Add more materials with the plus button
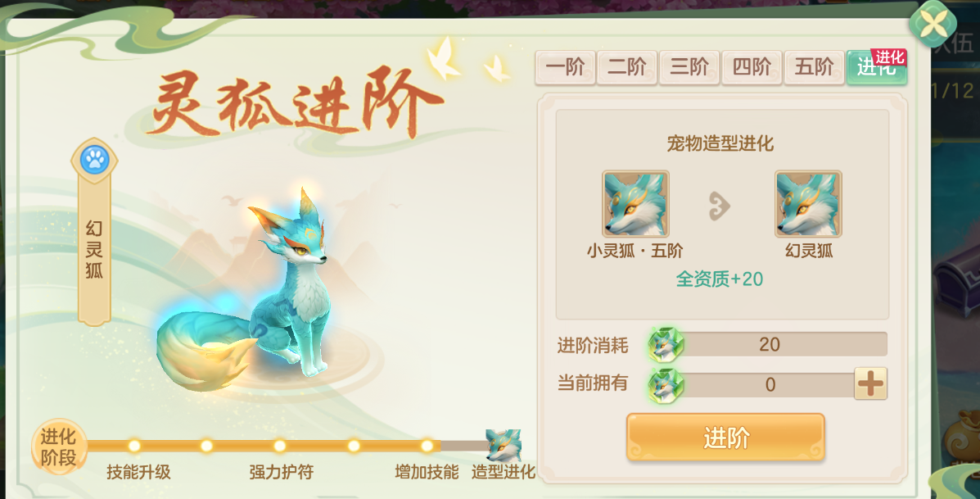 (870, 383)
